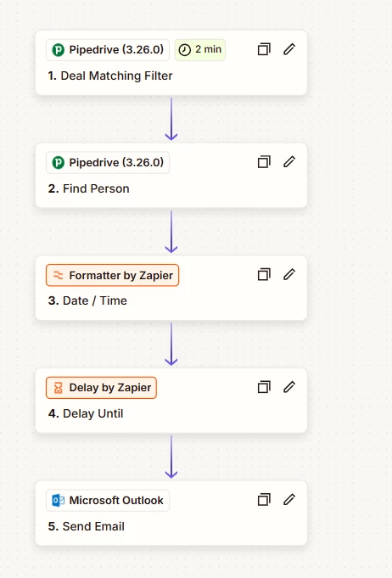
Task: Open the '4. Delay Until' step label
Action: (x=86, y=413)
